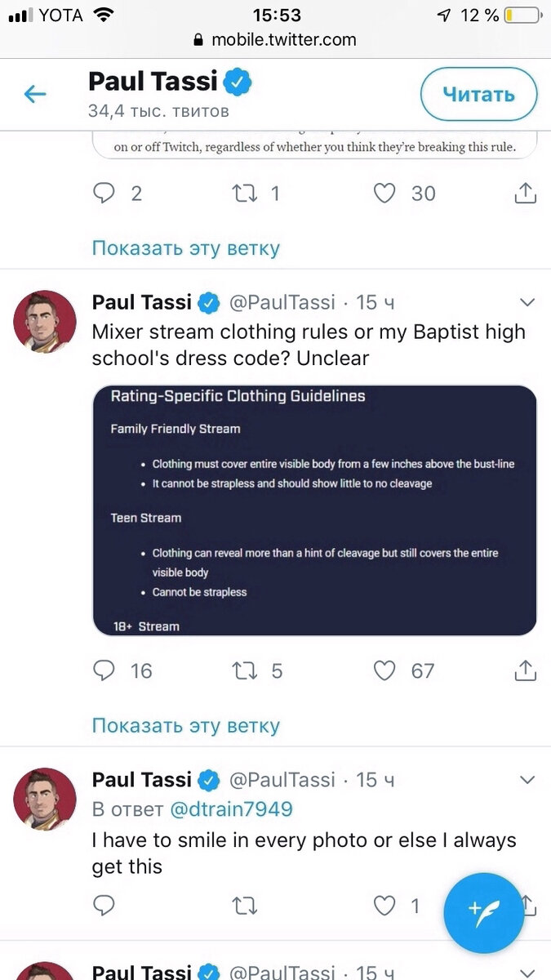This screenshot has width=551, height=980.
Task: Open the compose new tweet button
Action: click(483, 913)
